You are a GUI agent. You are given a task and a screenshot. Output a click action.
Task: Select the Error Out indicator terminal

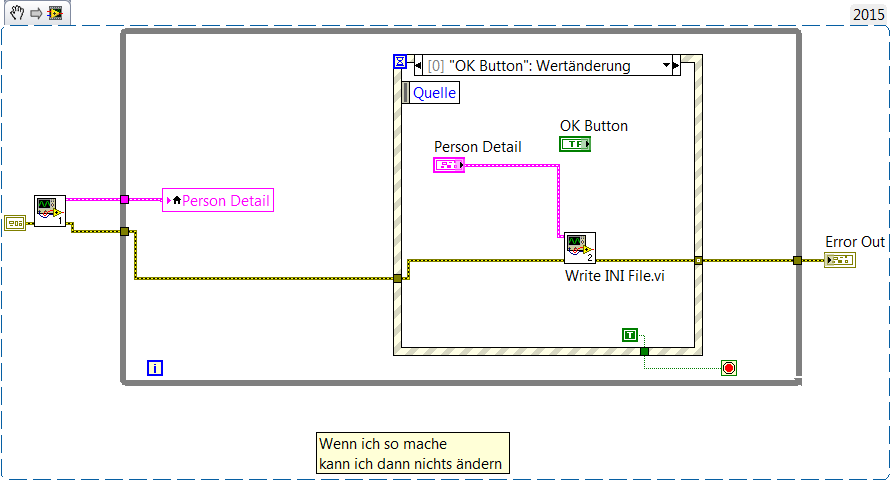pyautogui.click(x=840, y=260)
